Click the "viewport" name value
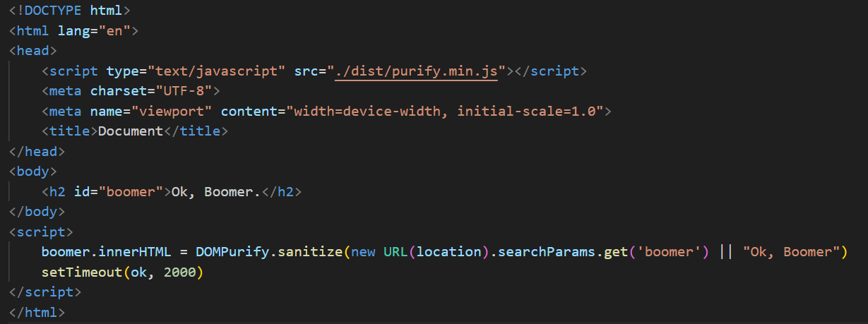 (x=172, y=112)
